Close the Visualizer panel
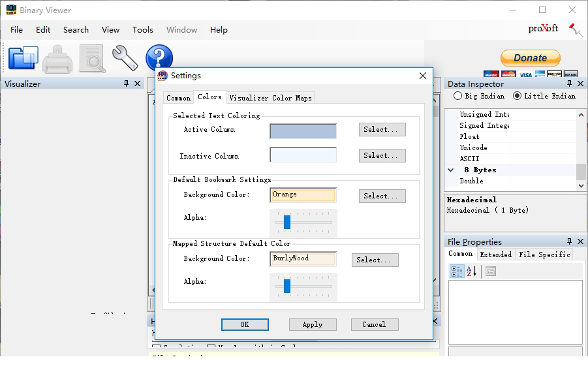 click(138, 84)
